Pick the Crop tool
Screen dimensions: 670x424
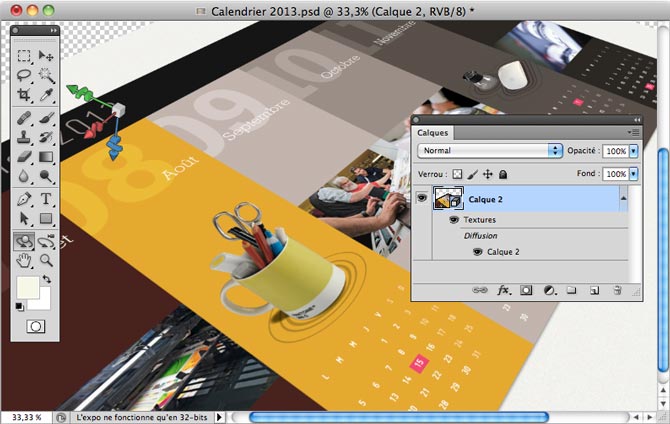coord(24,96)
